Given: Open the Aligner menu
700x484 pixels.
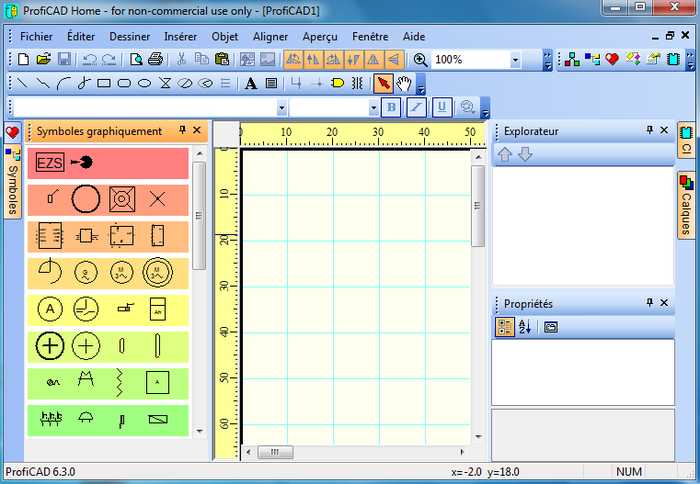Looking at the screenshot, I should tap(270, 37).
